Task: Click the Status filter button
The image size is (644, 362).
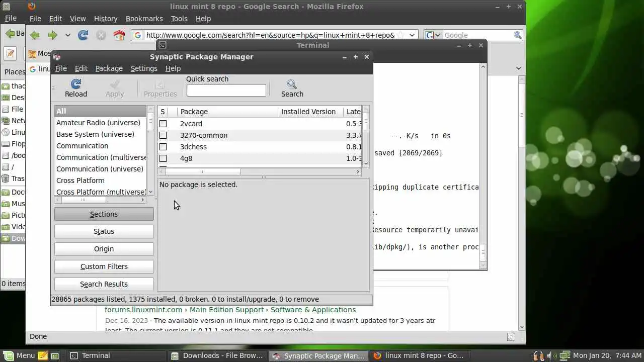Action: click(x=104, y=231)
